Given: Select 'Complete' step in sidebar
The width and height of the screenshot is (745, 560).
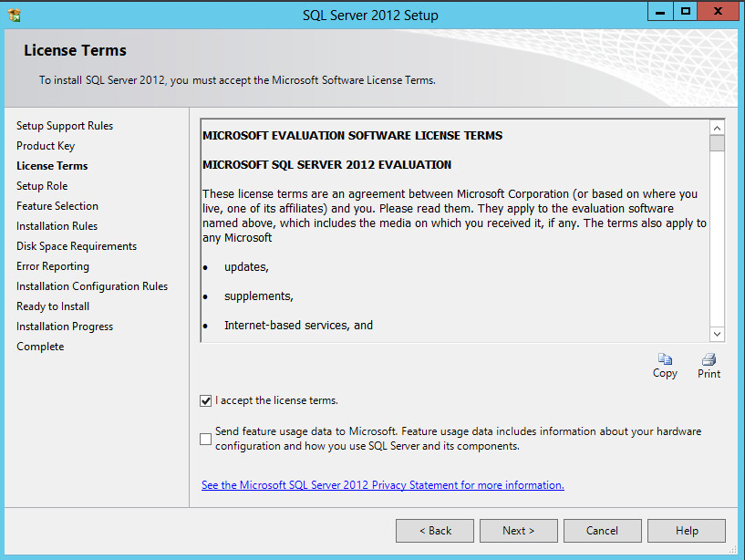Looking at the screenshot, I should tap(40, 347).
